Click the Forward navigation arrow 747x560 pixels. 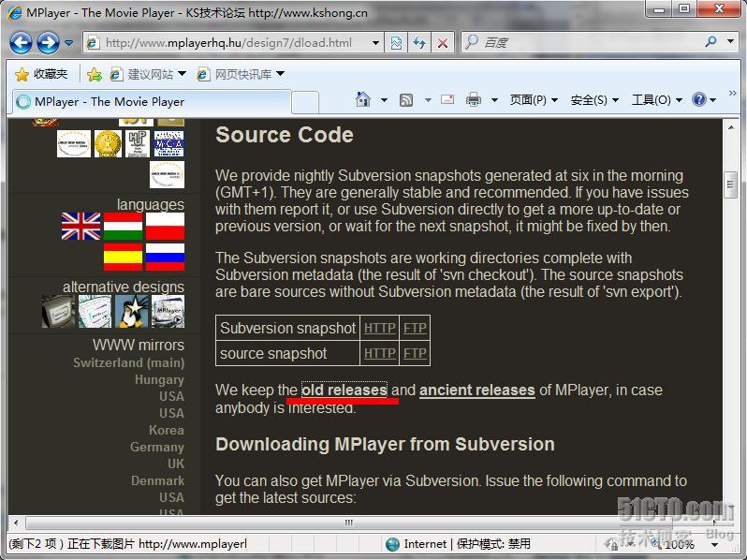click(48, 42)
